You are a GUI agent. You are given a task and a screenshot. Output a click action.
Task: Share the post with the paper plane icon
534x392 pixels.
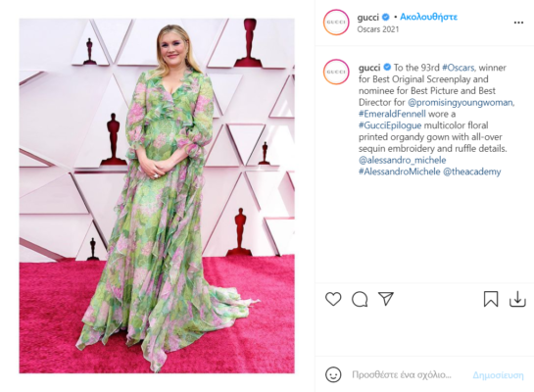(386, 299)
